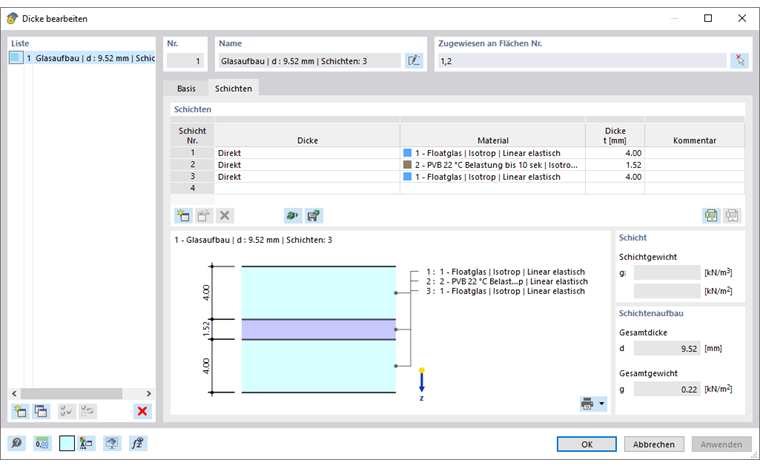Maximize the Dicke bearbeiten dialog
Viewport: 760px width, 467px height.
coord(708,18)
